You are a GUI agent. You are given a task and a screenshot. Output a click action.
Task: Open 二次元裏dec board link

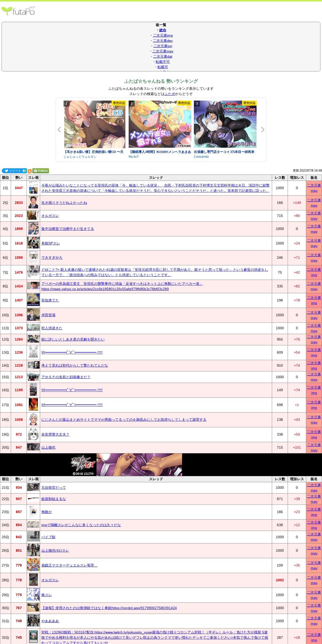tap(163, 41)
